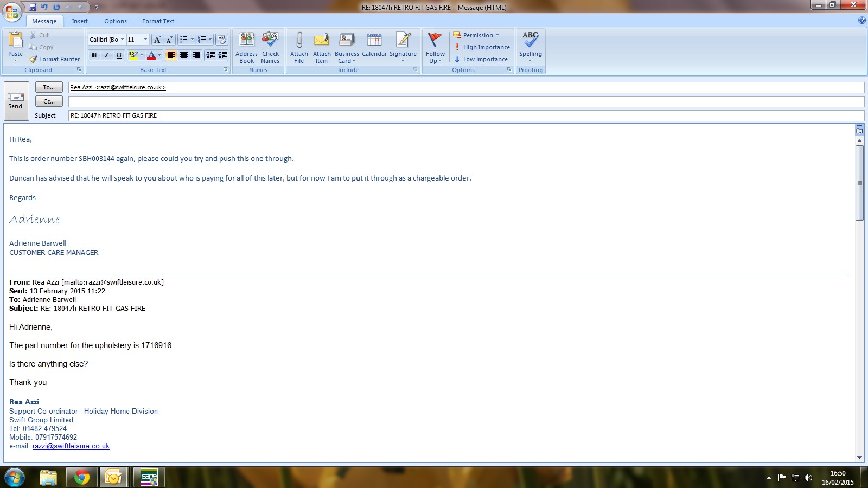
Task: Click the Cc... button
Action: point(49,101)
